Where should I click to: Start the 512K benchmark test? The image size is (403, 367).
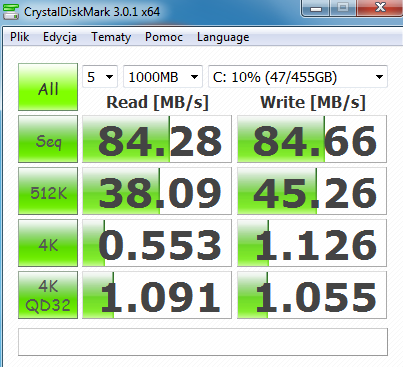48,191
